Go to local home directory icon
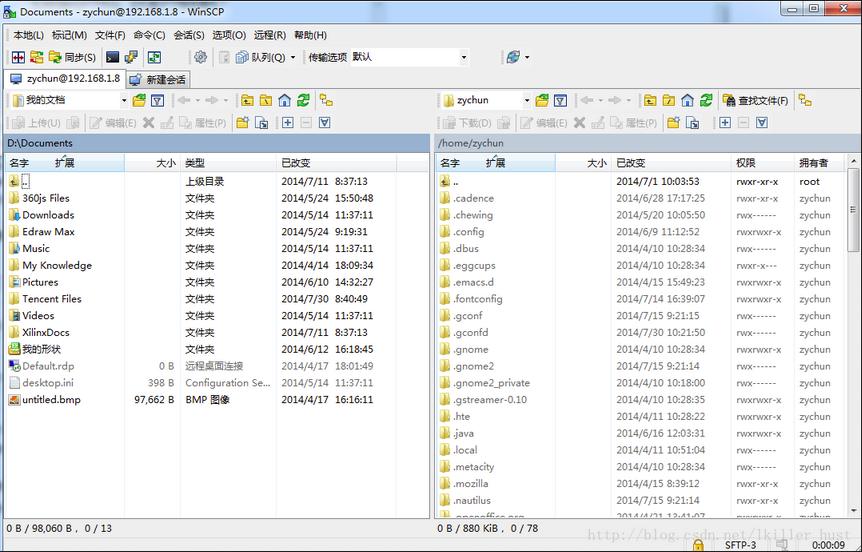The image size is (862, 552). [x=284, y=100]
